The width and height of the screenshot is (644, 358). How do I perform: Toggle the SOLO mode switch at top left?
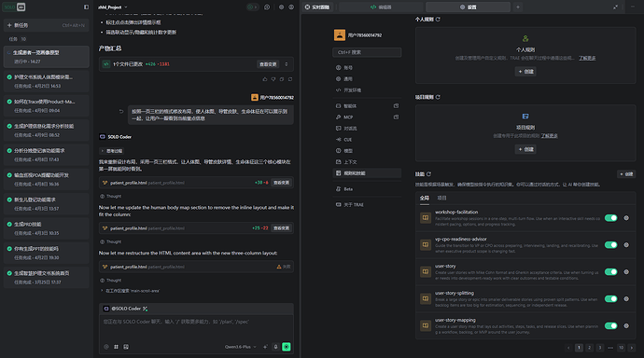tap(15, 7)
